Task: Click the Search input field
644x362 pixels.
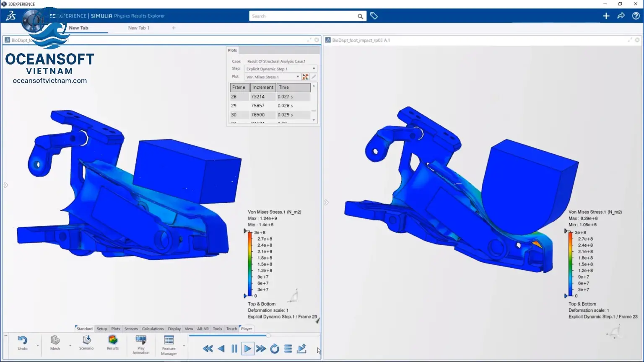Action: pyautogui.click(x=303, y=16)
